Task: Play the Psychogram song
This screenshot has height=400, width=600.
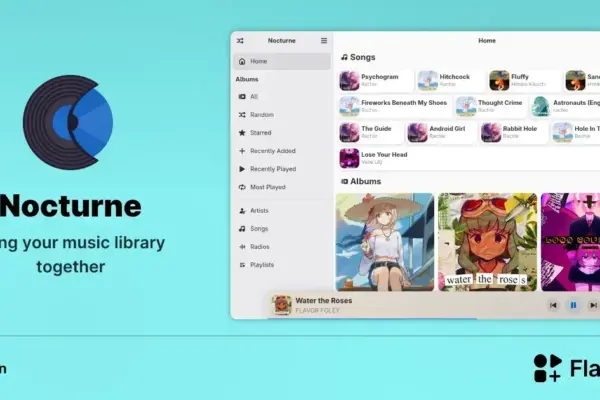Action: (376, 80)
